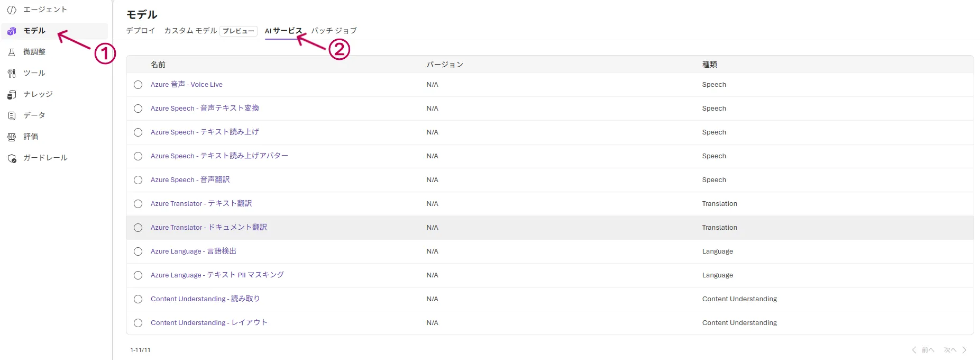Click the ガードレール shield icon
The height and width of the screenshot is (360, 980).
coord(12,158)
